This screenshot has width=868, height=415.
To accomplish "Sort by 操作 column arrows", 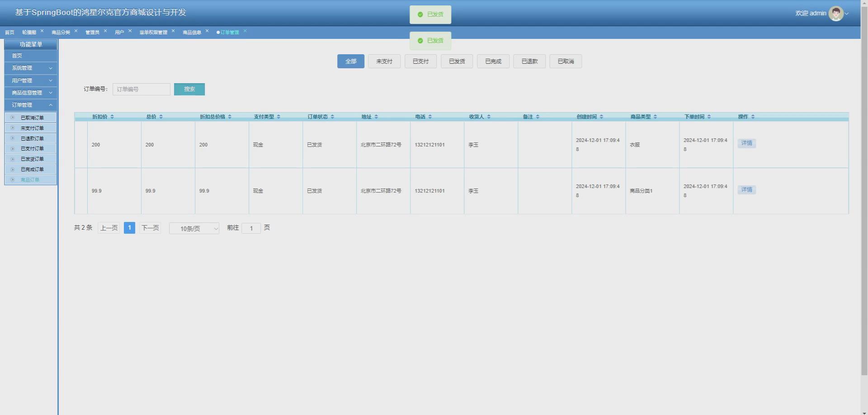I will (753, 117).
